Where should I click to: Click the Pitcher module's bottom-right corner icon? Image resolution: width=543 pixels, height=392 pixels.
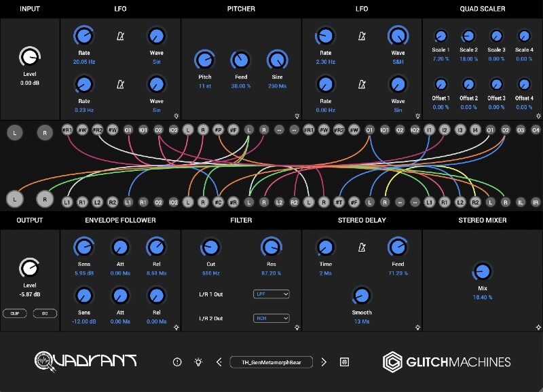click(297, 116)
